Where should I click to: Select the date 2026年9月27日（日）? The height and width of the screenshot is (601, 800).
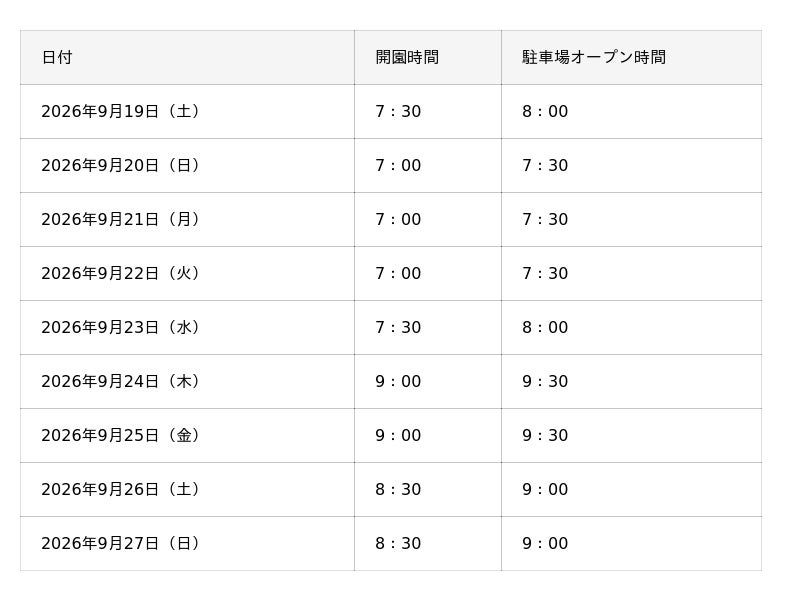(x=122, y=544)
